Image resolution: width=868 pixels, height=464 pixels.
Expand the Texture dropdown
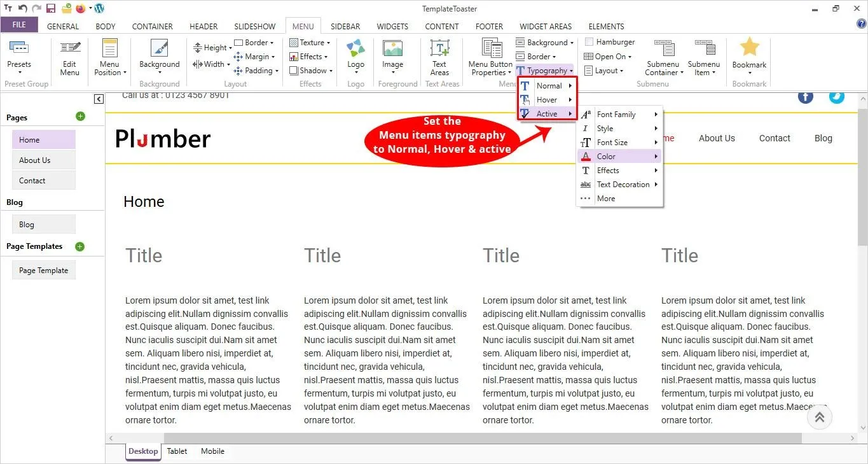(x=310, y=43)
